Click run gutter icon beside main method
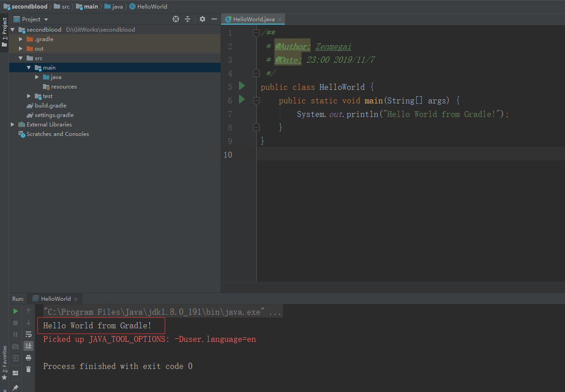Screen dimensions: 565x392 [242, 99]
